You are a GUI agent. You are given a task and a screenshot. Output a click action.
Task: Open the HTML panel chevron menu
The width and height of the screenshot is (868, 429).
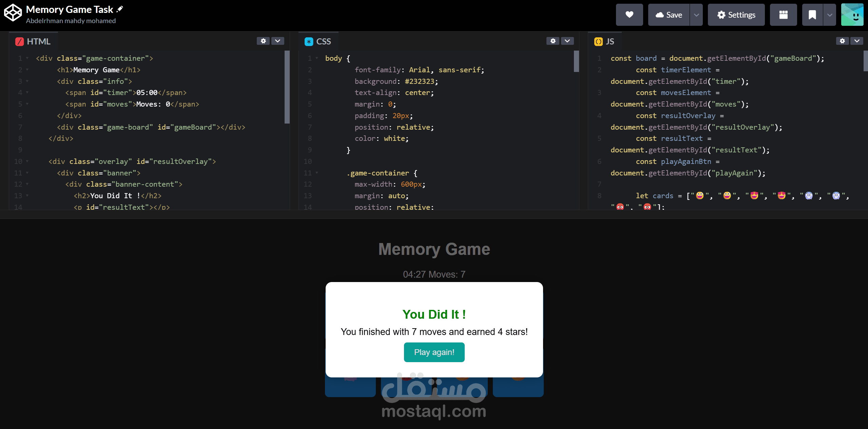[278, 41]
